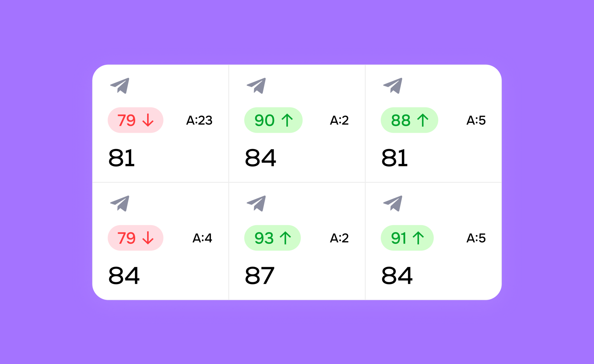Select the red 79 badge beside A:4
Screen dimensions: 594x364
(x=136, y=238)
